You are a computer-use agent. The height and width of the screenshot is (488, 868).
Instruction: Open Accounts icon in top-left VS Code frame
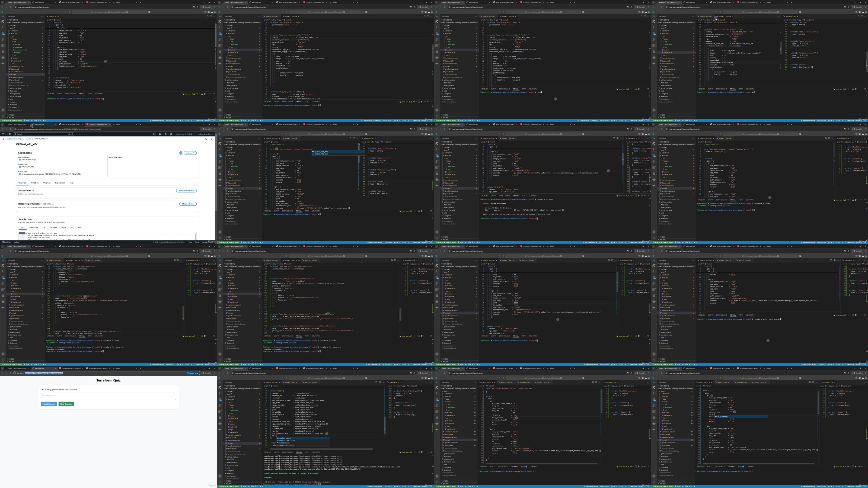(x=3, y=110)
